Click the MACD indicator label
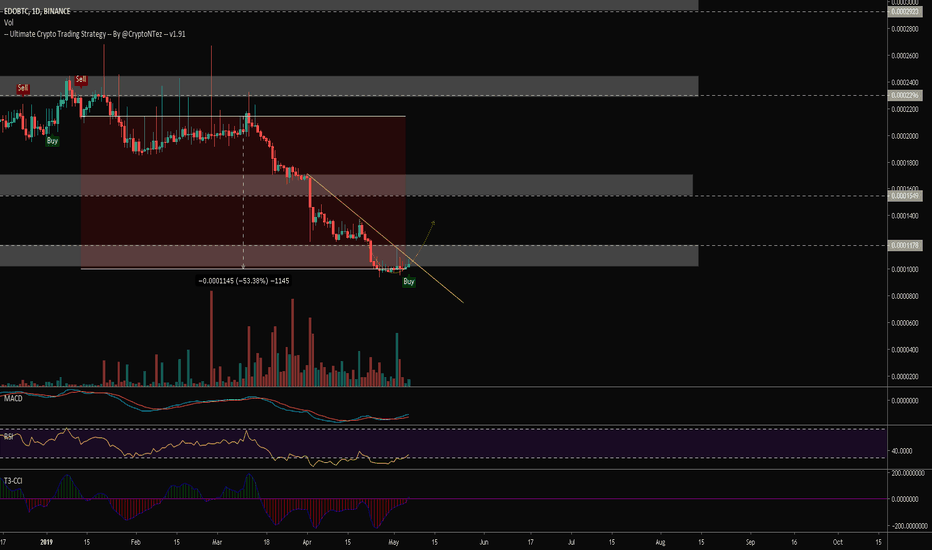The width and height of the screenshot is (932, 550). coord(13,398)
